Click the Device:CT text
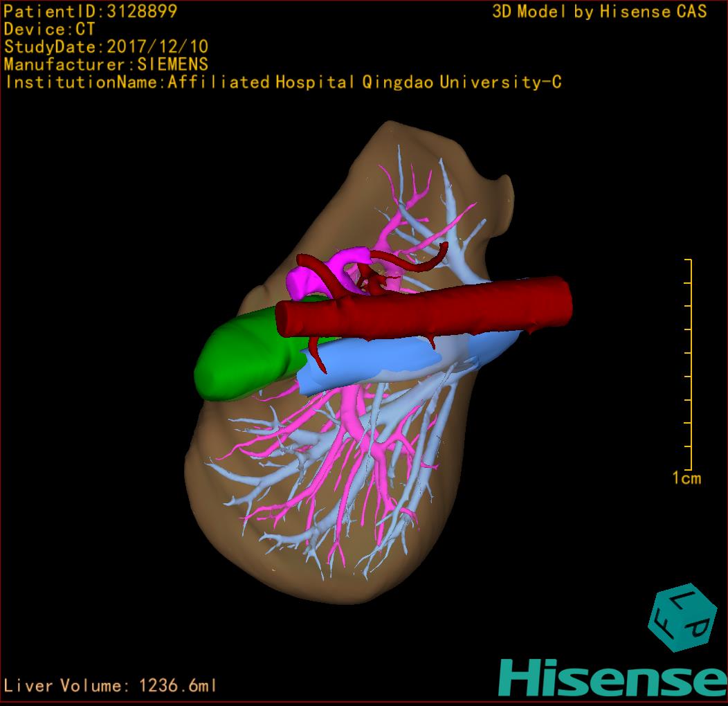 coord(50,29)
